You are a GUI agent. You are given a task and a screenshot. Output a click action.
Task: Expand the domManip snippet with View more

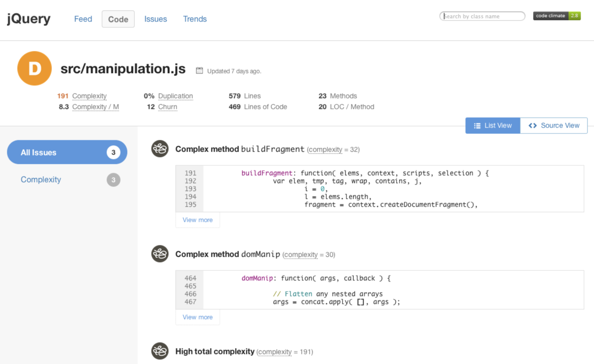pos(197,317)
